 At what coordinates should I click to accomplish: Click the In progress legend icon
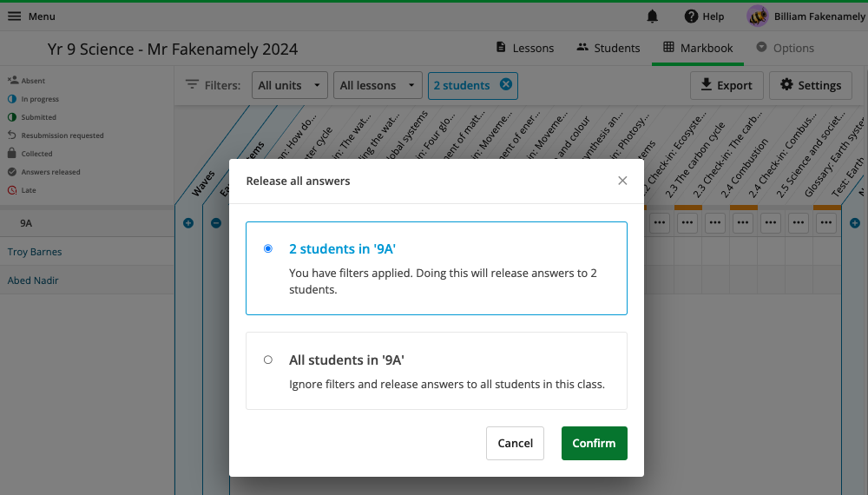pos(12,98)
